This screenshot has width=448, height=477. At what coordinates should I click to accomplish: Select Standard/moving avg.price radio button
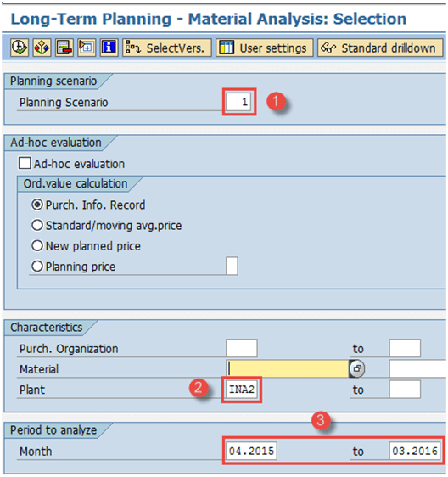(x=37, y=226)
